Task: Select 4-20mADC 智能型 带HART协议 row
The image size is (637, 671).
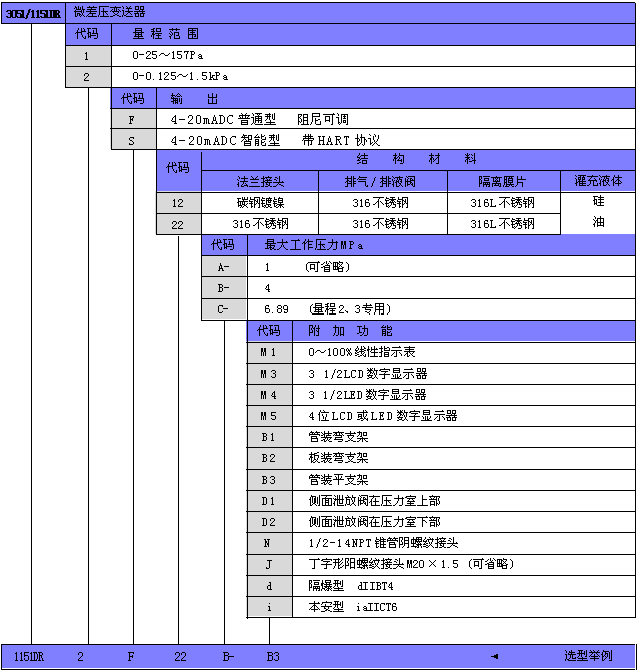Action: click(396, 140)
